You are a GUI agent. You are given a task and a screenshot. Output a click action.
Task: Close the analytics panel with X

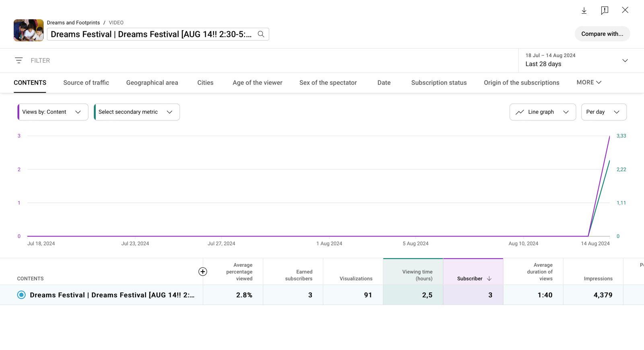click(x=625, y=10)
